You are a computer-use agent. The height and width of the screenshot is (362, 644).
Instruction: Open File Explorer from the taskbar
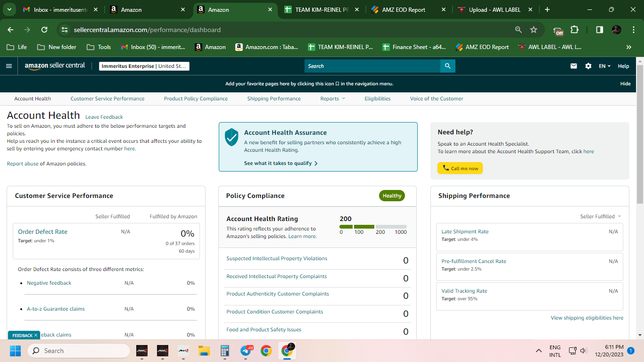(x=204, y=351)
